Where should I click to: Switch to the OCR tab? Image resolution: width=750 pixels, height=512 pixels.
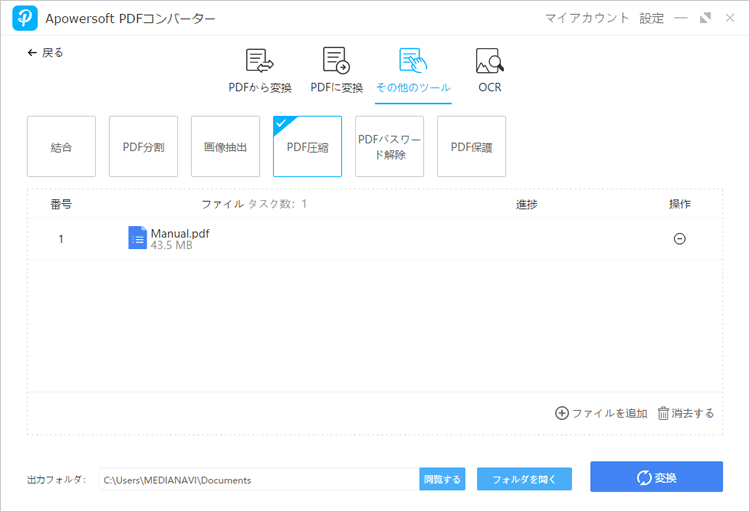click(490, 71)
